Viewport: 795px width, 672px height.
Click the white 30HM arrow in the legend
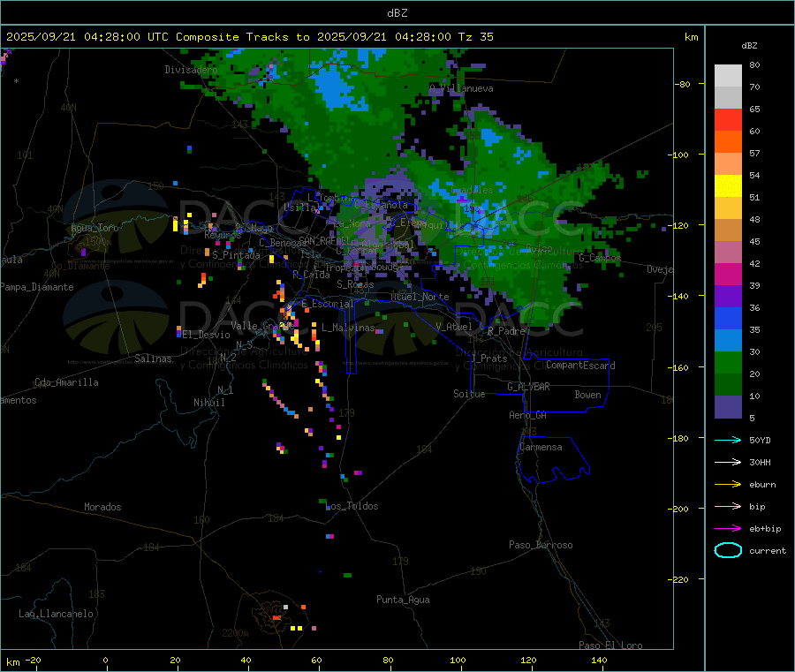point(728,462)
